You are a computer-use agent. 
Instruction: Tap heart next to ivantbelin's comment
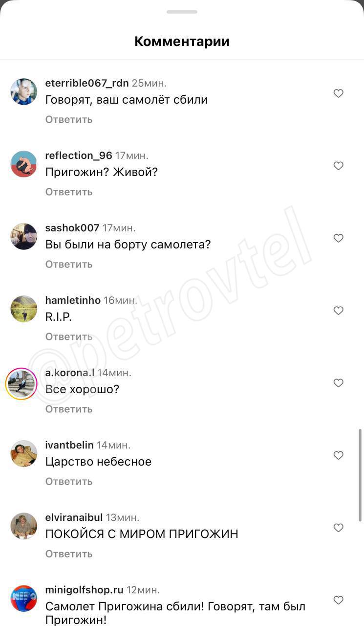click(338, 455)
